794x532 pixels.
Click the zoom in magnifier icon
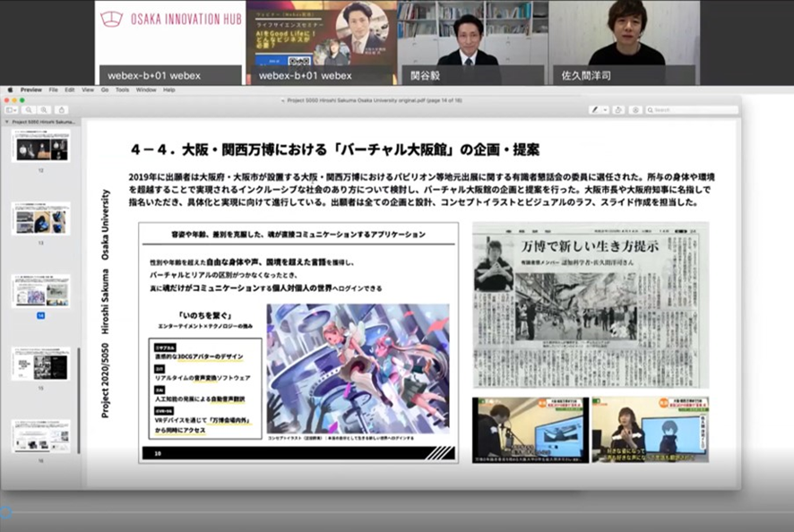[45, 109]
